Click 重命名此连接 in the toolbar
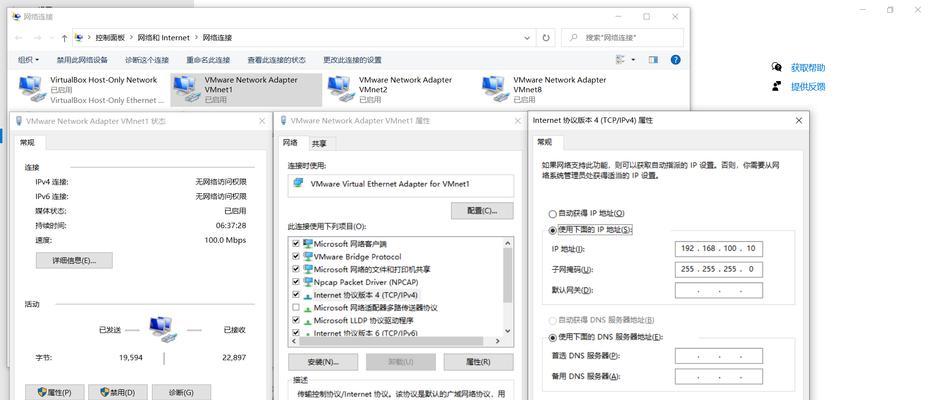The image size is (932, 400). tap(208, 59)
